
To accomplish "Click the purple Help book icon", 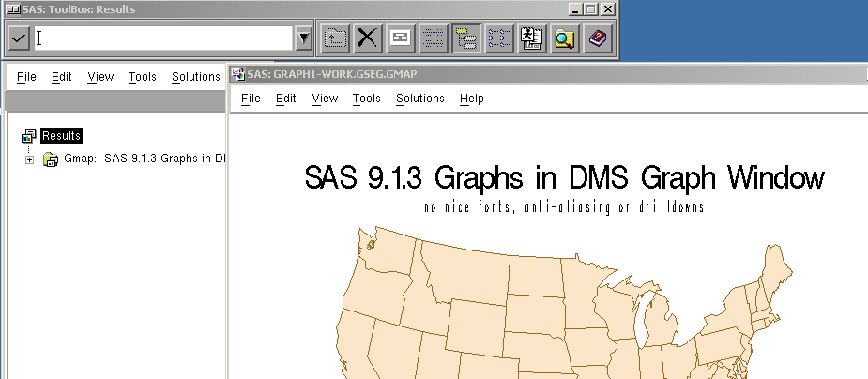I will (x=598, y=38).
